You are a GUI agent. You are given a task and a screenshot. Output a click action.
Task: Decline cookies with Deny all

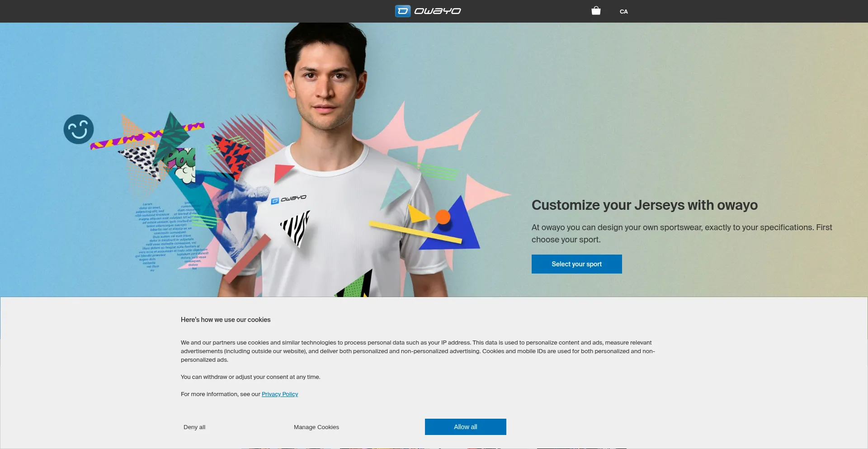coord(194,427)
